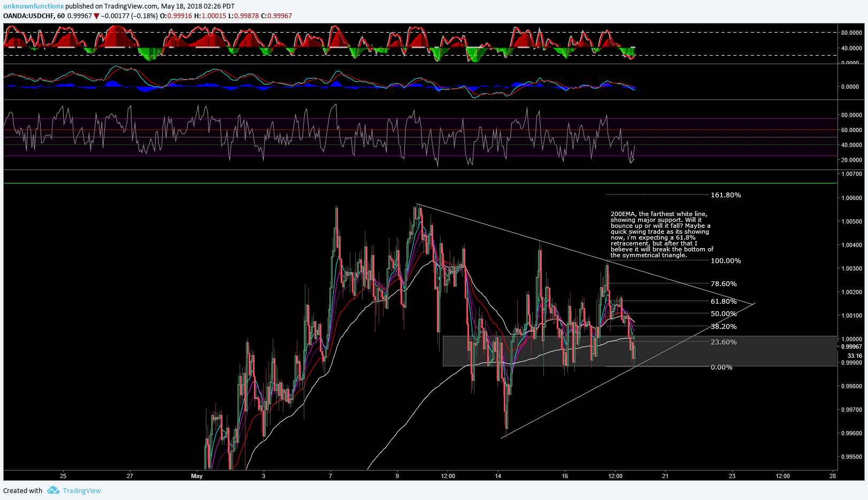Screen dimensions: 868x500
Task: Select the 0.00% Fibonacci level label
Action: coord(721,367)
